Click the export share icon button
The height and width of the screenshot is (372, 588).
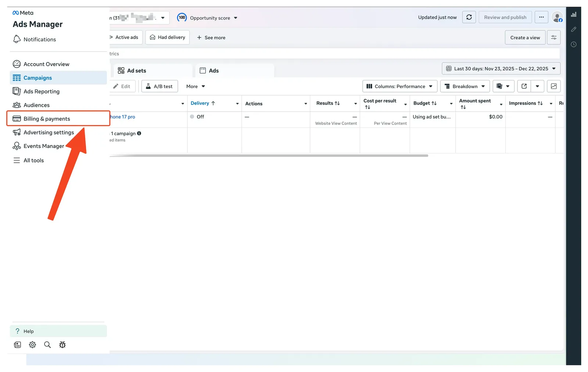[524, 86]
